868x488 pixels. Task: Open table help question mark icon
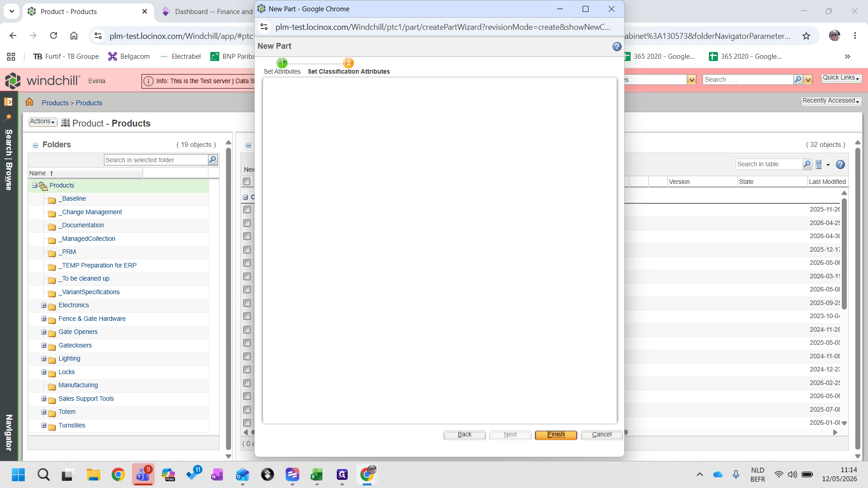(840, 164)
